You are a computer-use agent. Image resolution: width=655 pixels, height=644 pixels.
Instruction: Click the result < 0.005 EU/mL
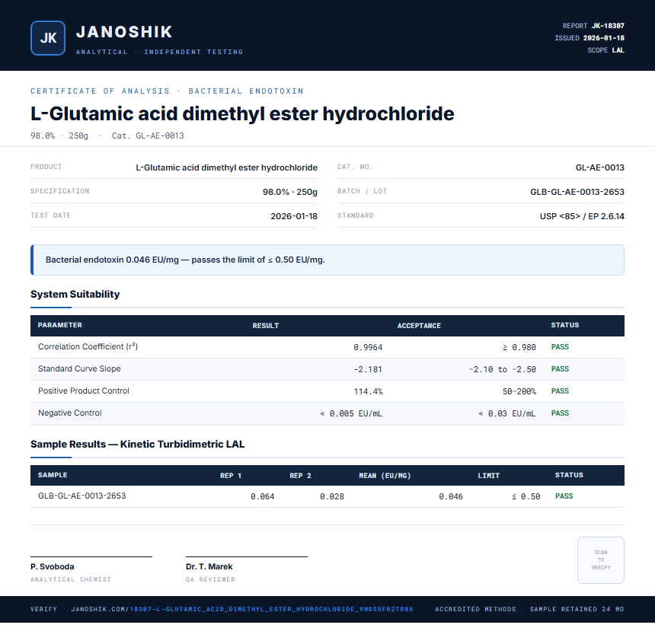pos(351,414)
